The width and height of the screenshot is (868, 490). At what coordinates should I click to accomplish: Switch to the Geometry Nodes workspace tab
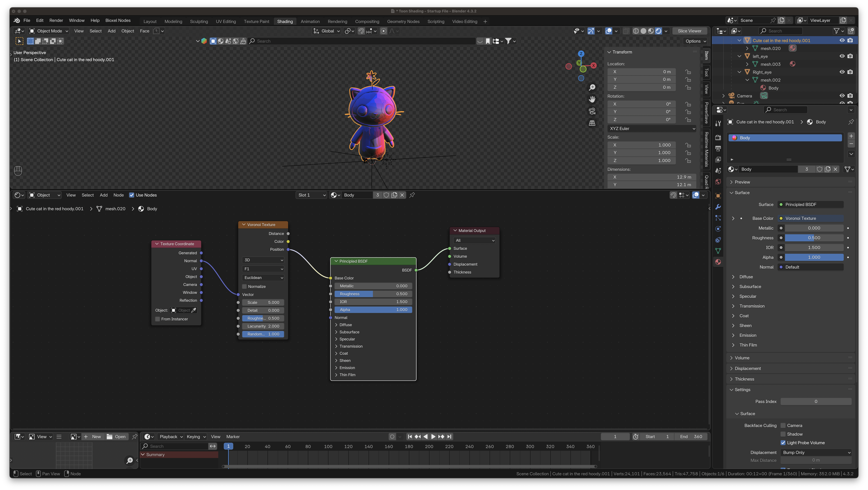pyautogui.click(x=403, y=22)
